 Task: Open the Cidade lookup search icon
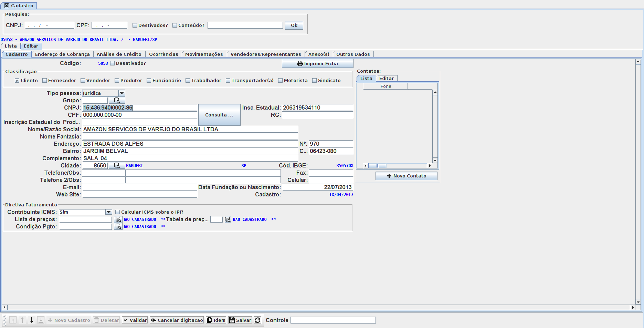tap(117, 165)
